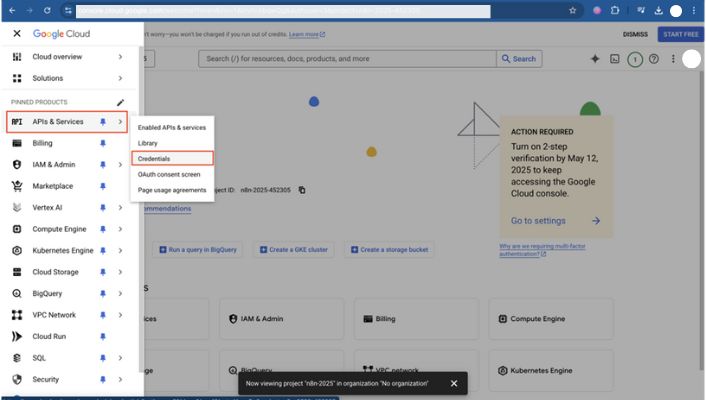Screen dimensions: 706x400
Task: Click Create a storage bucket button
Action: (x=389, y=250)
